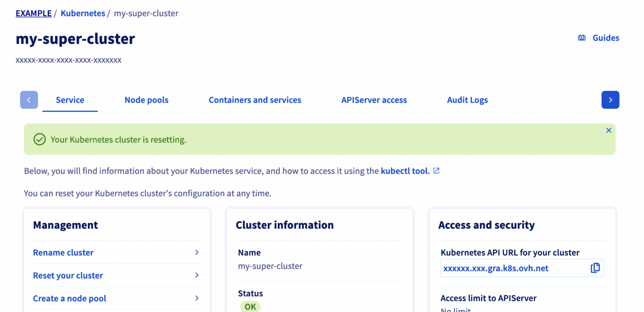This screenshot has width=644, height=312.
Task: Copy the Kubernetes API URL
Action: pyautogui.click(x=595, y=268)
